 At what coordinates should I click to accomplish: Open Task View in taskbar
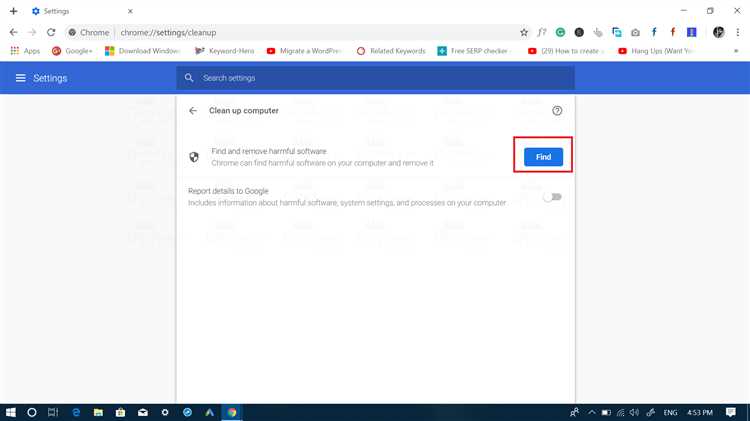[x=53, y=412]
